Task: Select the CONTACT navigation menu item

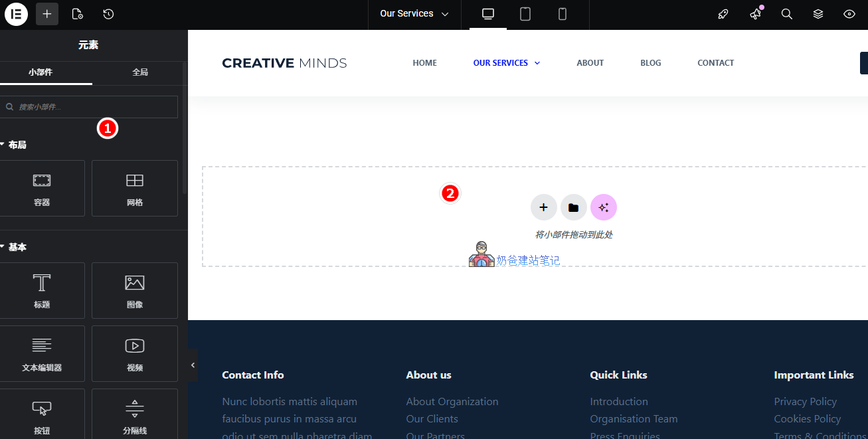Action: (x=715, y=62)
